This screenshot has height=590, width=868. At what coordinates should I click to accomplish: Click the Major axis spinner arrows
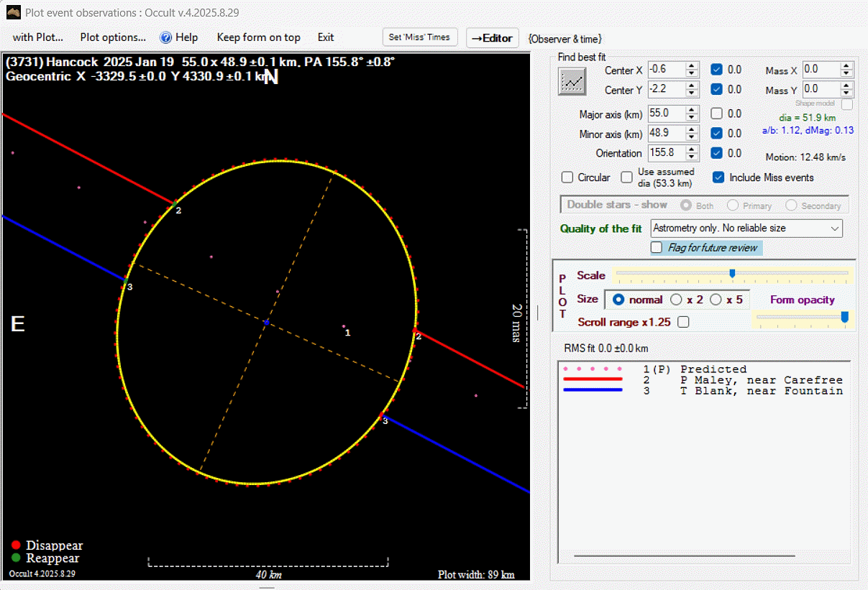pos(692,114)
